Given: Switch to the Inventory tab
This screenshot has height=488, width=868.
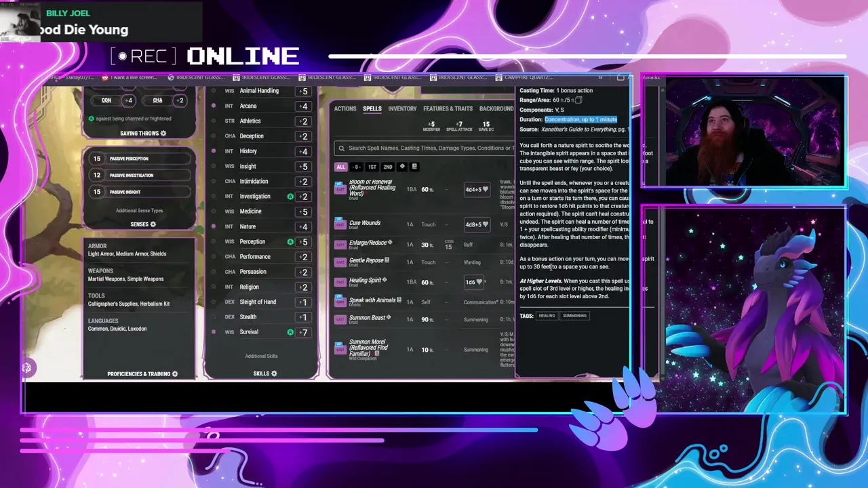Looking at the screenshot, I should pyautogui.click(x=402, y=108).
